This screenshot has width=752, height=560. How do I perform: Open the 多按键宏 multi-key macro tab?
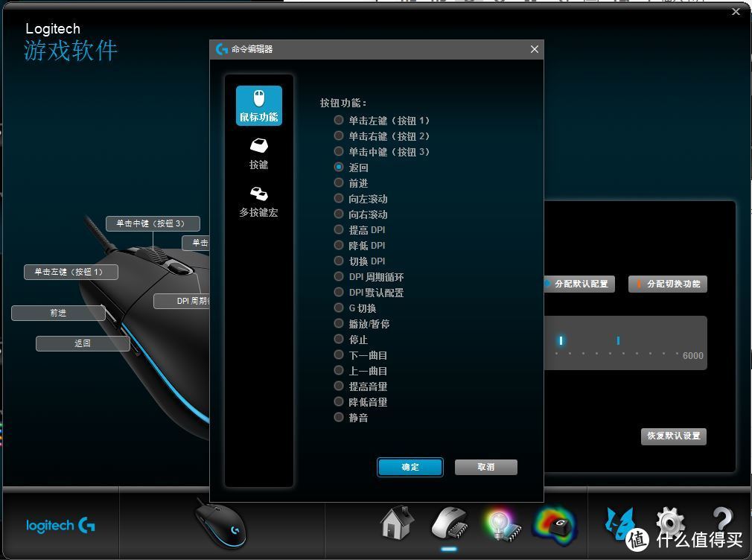(259, 202)
